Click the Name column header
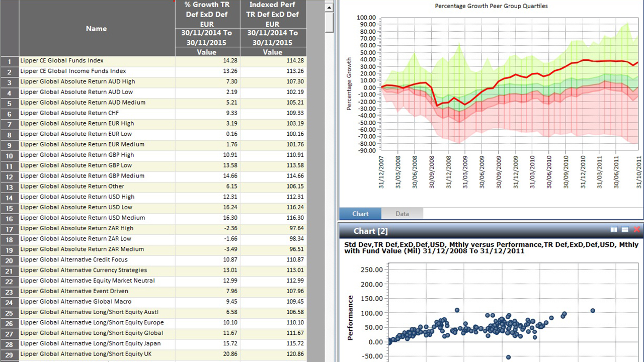This screenshot has width=644, height=362. tap(97, 28)
